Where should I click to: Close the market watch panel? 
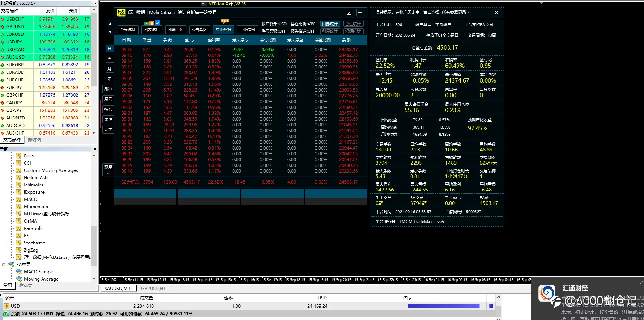95,3
